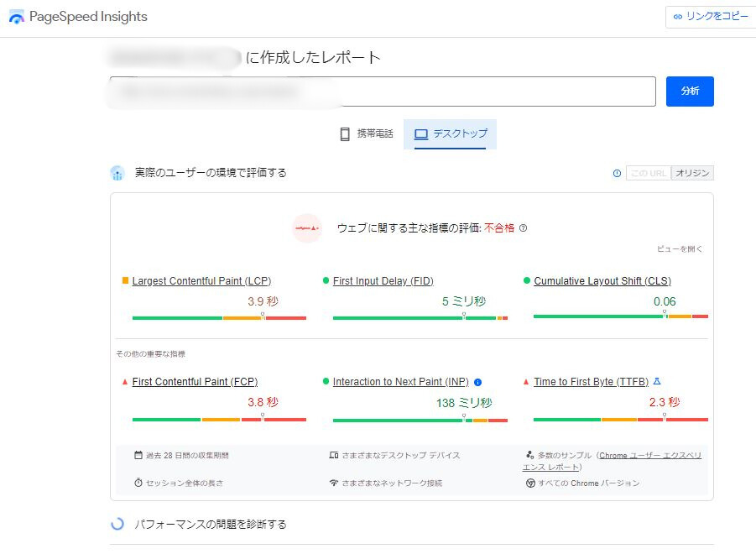Open Time to First Byte (TTFB) link
This screenshot has height=554, width=756.
591,382
